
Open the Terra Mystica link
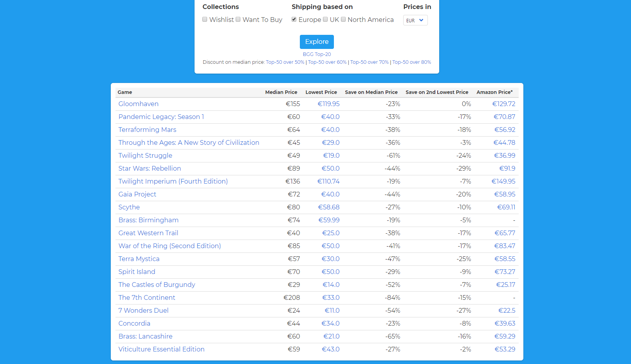tap(139, 259)
